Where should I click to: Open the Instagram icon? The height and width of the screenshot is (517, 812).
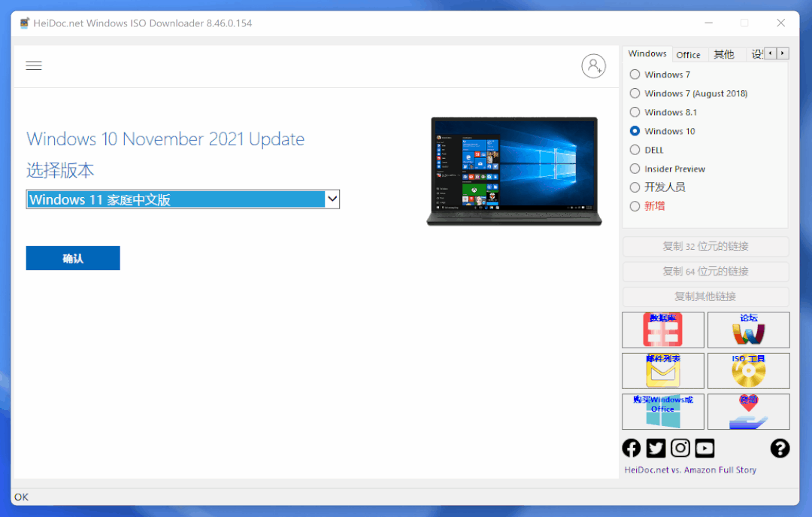[x=680, y=448]
